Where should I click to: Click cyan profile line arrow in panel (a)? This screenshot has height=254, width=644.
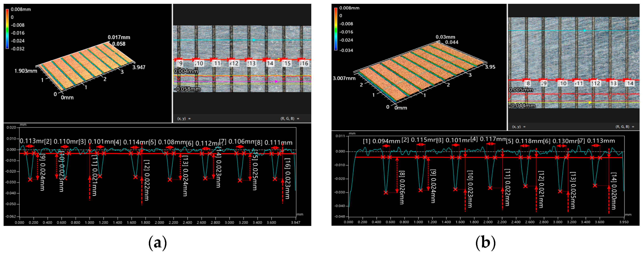254,40
